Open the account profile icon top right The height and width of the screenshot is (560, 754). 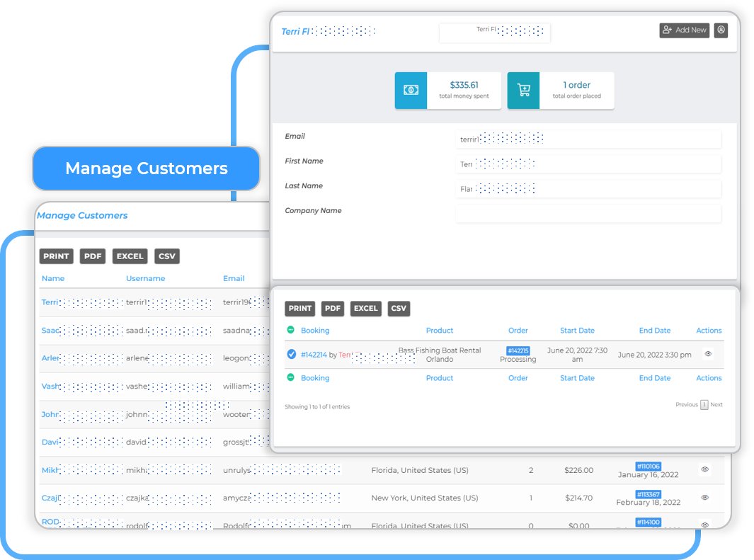pyautogui.click(x=721, y=30)
